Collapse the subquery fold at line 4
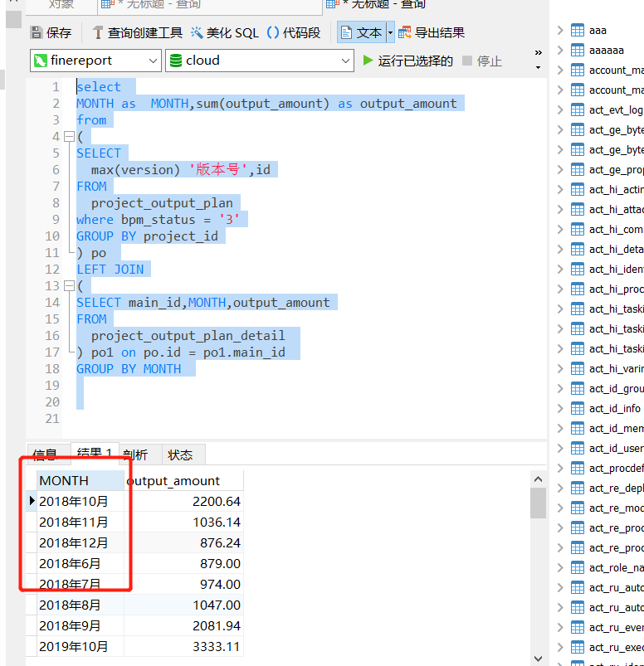This screenshot has width=644, height=666. 69,137
